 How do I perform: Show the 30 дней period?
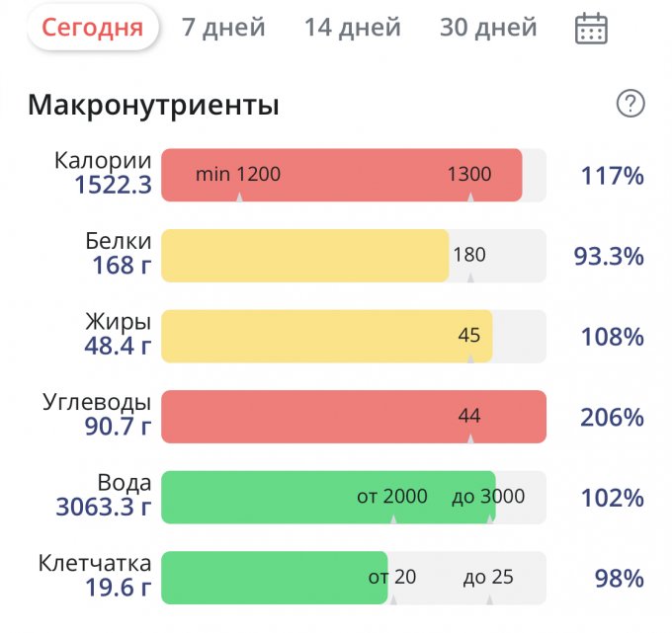tap(488, 28)
